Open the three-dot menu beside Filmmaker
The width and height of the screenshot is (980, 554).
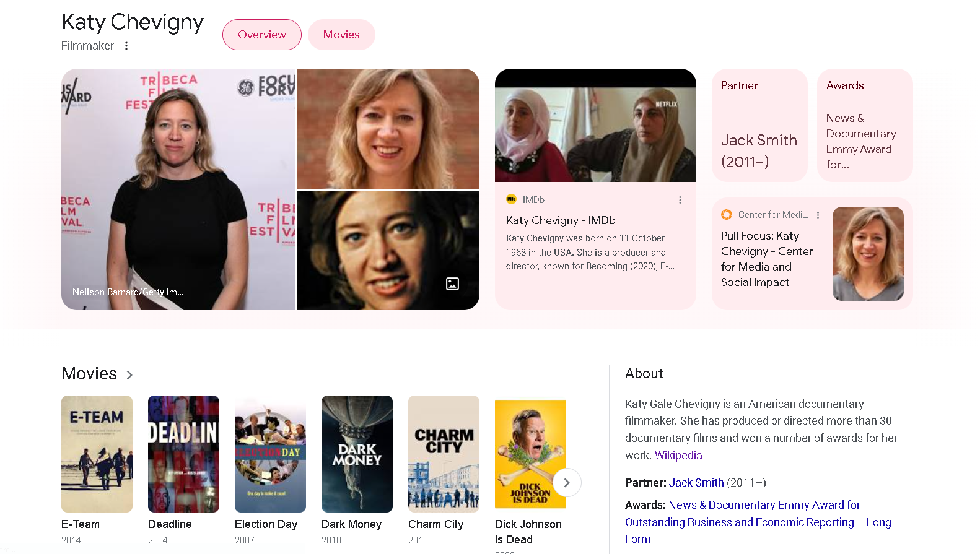[x=126, y=46]
